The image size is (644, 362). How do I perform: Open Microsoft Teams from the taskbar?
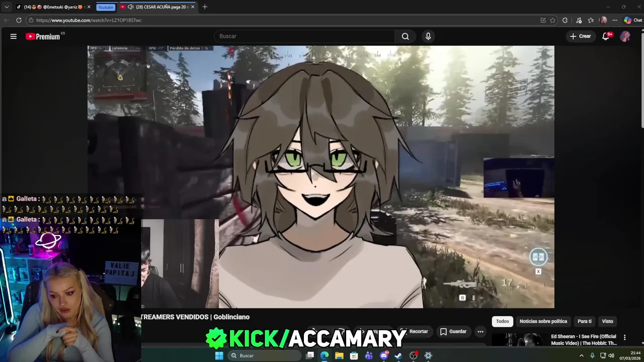[x=369, y=355]
